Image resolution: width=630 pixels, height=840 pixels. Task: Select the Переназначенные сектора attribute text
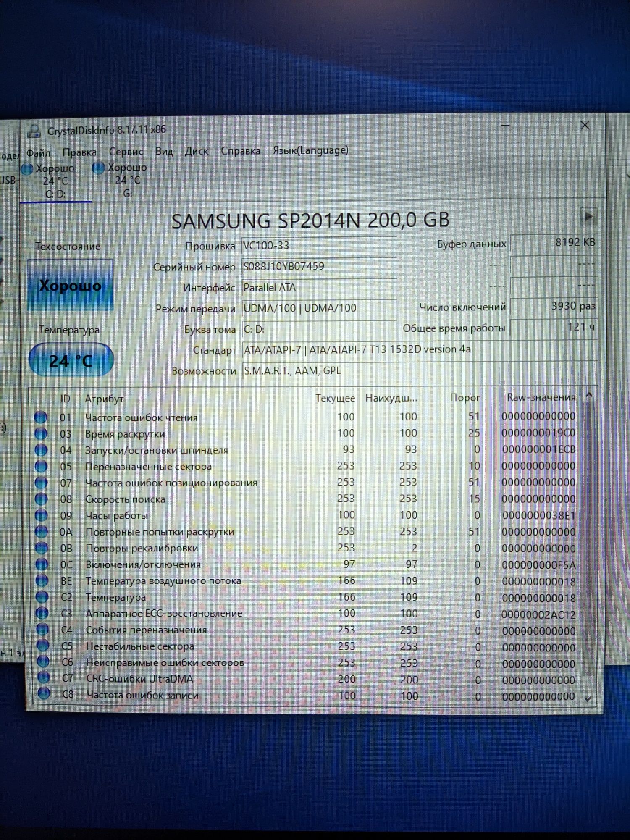point(148,467)
